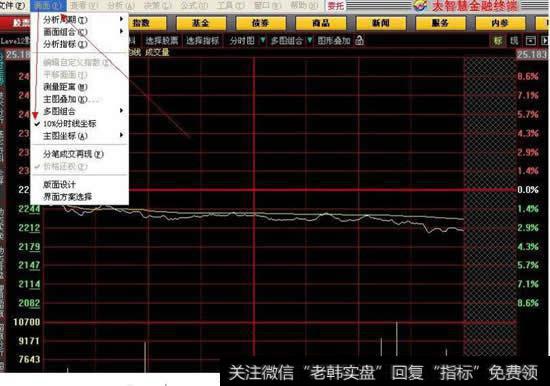Click the 2212 price axis label
The width and height of the screenshot is (550, 386).
29,228
